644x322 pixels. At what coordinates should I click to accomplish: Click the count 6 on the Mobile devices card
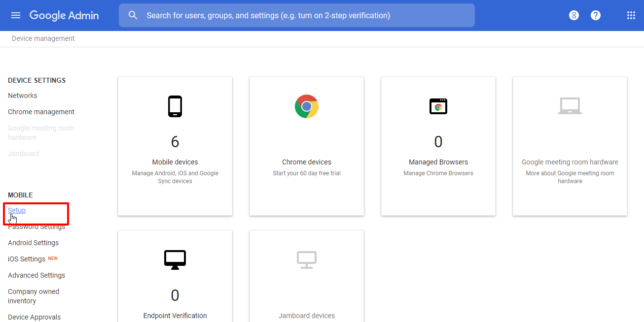(175, 142)
